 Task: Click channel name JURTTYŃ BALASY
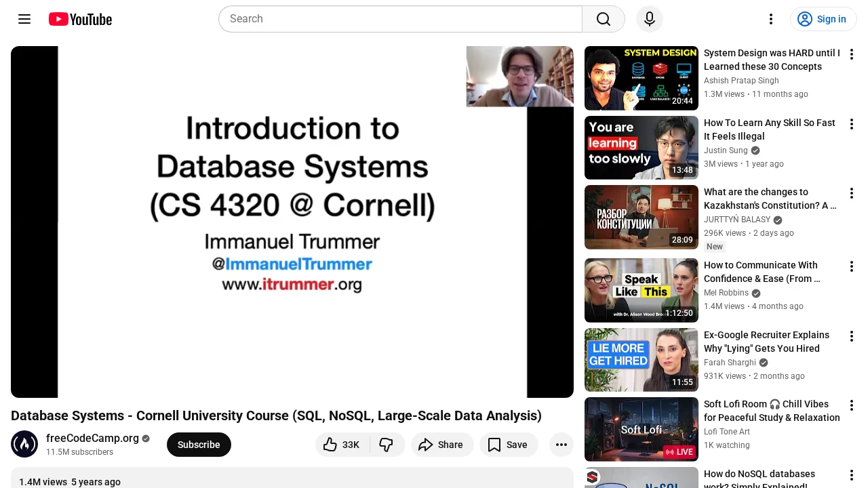point(737,220)
